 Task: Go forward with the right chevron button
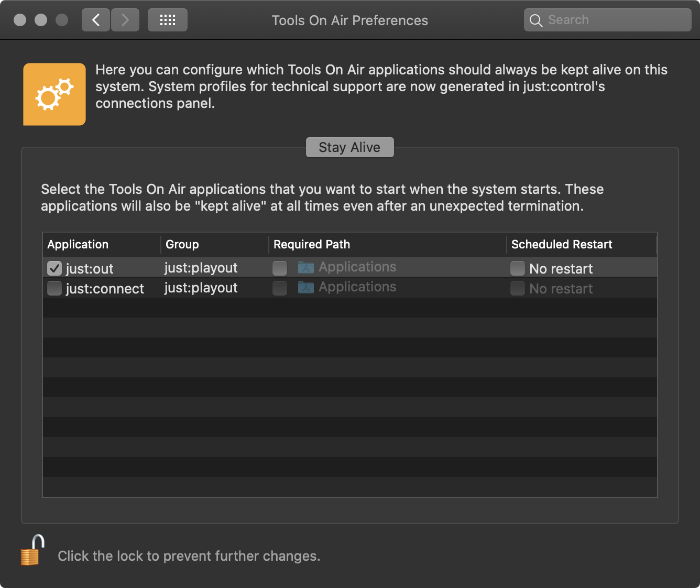125,20
